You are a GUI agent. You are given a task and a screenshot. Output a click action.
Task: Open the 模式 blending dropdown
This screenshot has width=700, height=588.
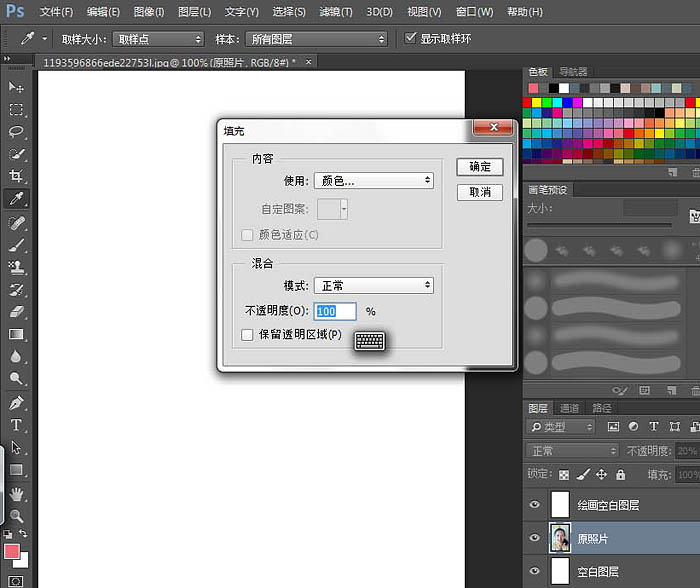[374, 285]
